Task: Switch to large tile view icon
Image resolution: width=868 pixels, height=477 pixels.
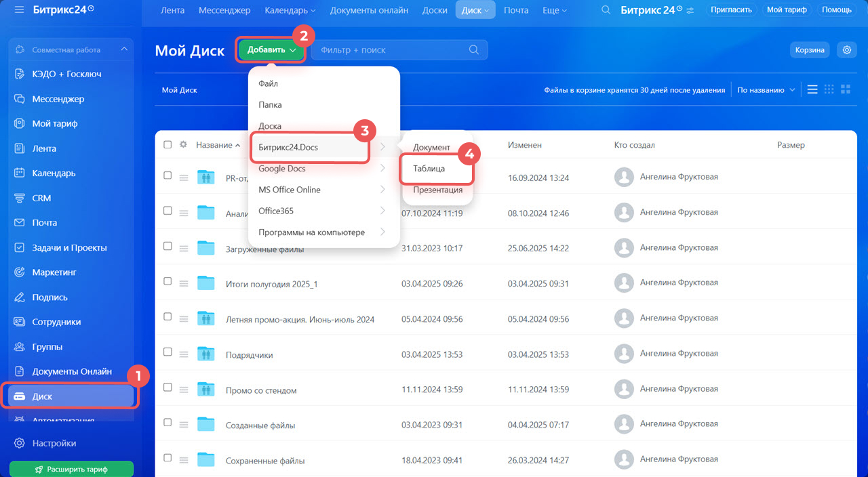Action: [x=845, y=89]
